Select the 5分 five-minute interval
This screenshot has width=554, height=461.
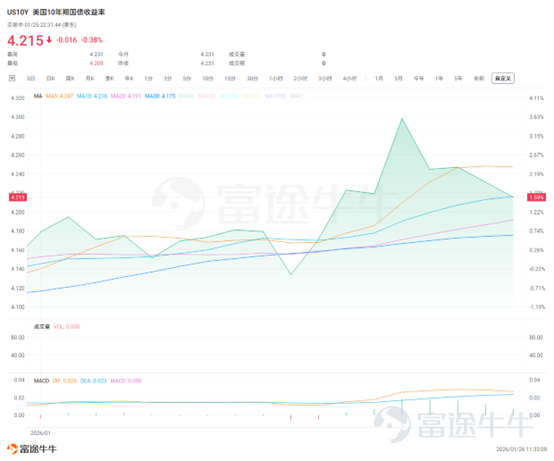(x=187, y=78)
